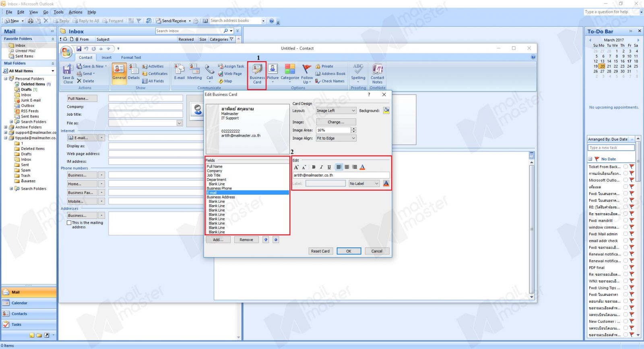Click the Meeting ribbon icon
Viewport: 644px width, 349px height.
tap(194, 69)
